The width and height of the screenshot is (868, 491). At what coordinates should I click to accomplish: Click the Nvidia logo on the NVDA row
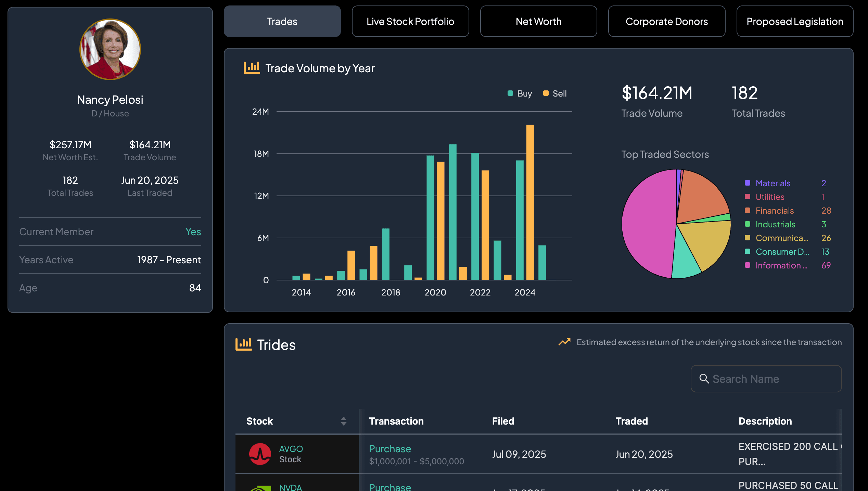coord(260,488)
